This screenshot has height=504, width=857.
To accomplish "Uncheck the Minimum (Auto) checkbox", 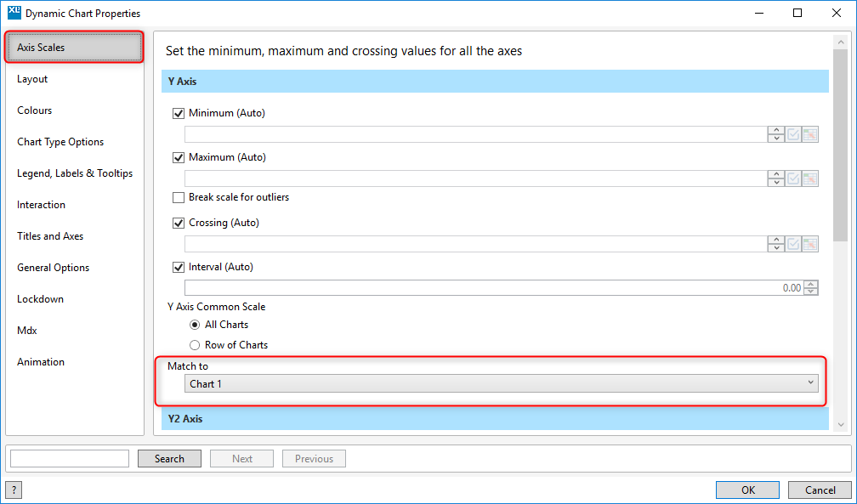I will (x=179, y=113).
